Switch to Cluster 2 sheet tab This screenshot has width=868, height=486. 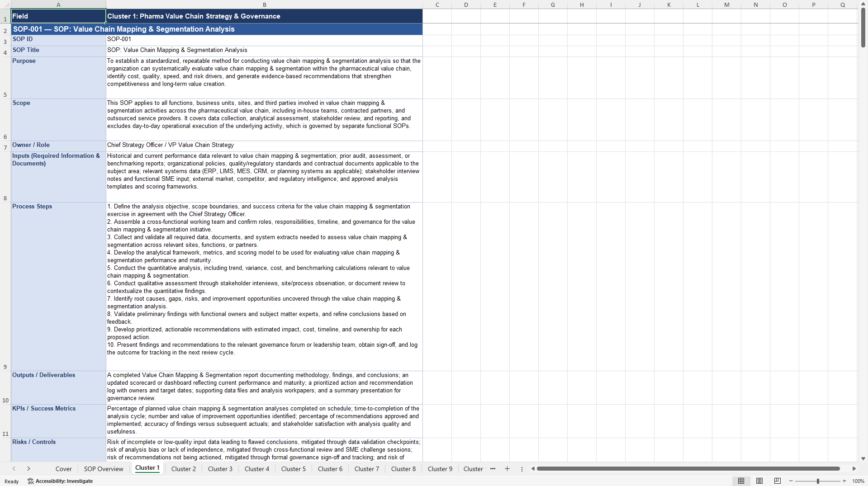(184, 469)
